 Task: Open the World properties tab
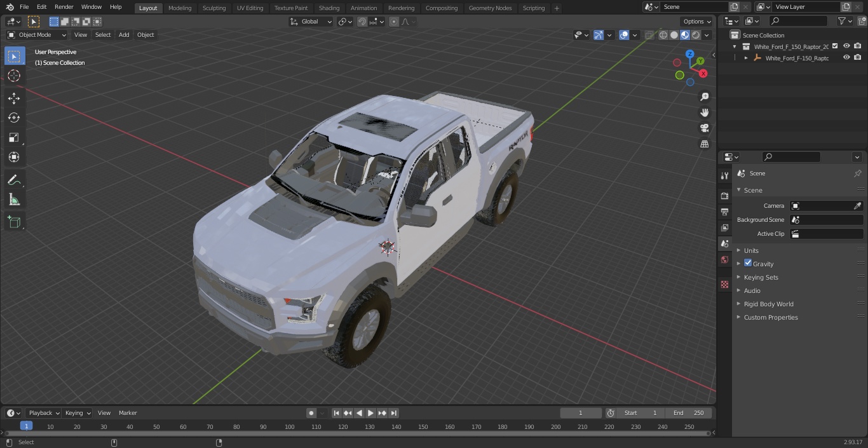tap(724, 259)
